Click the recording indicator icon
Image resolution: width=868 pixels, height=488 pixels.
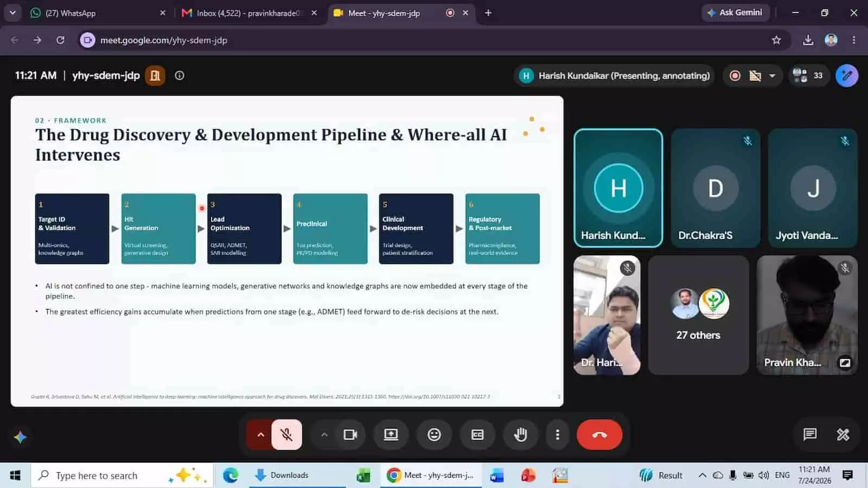click(735, 75)
